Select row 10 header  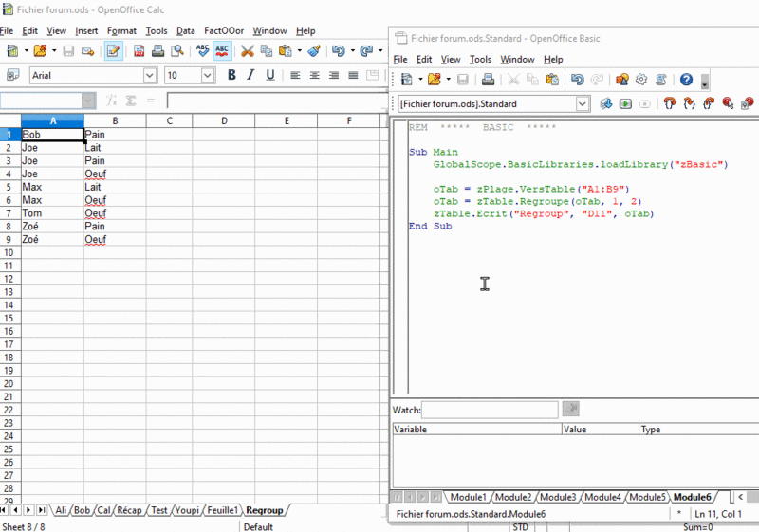(10, 252)
